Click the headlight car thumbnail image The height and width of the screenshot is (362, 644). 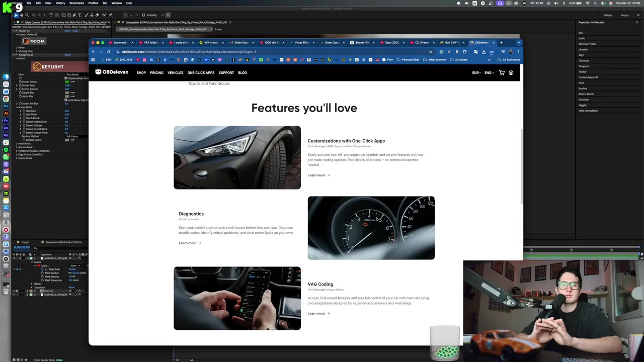tap(237, 157)
